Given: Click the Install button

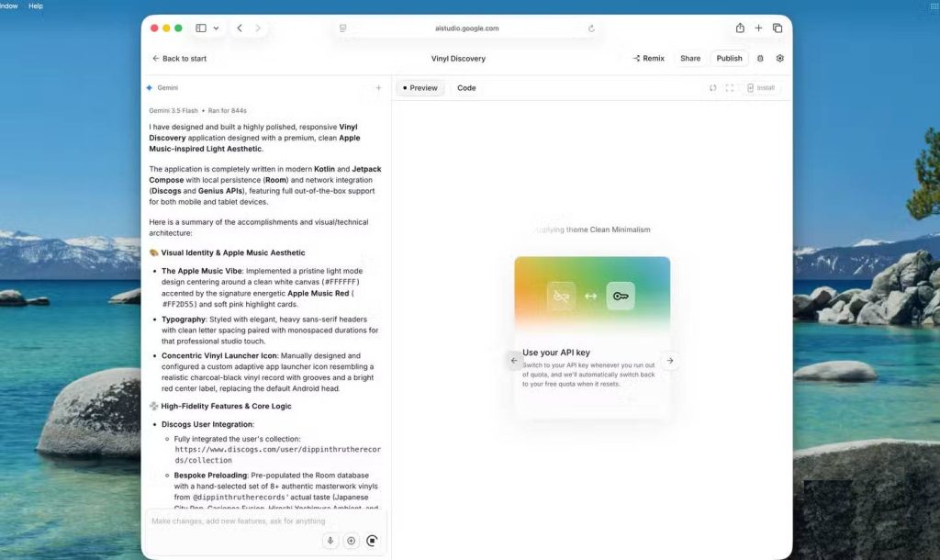Looking at the screenshot, I should point(761,87).
